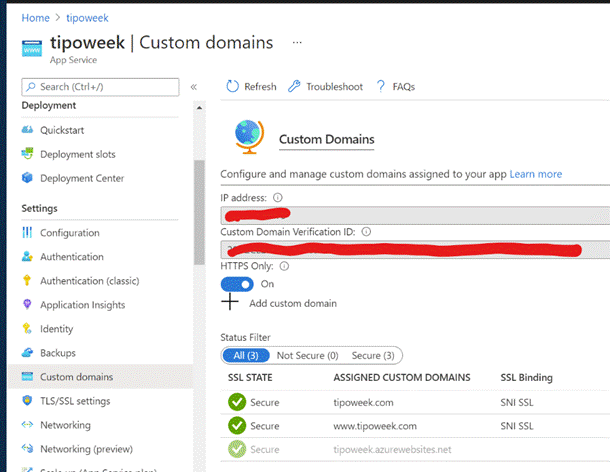Select the All (3) status filter
610x472 pixels.
[x=245, y=355]
